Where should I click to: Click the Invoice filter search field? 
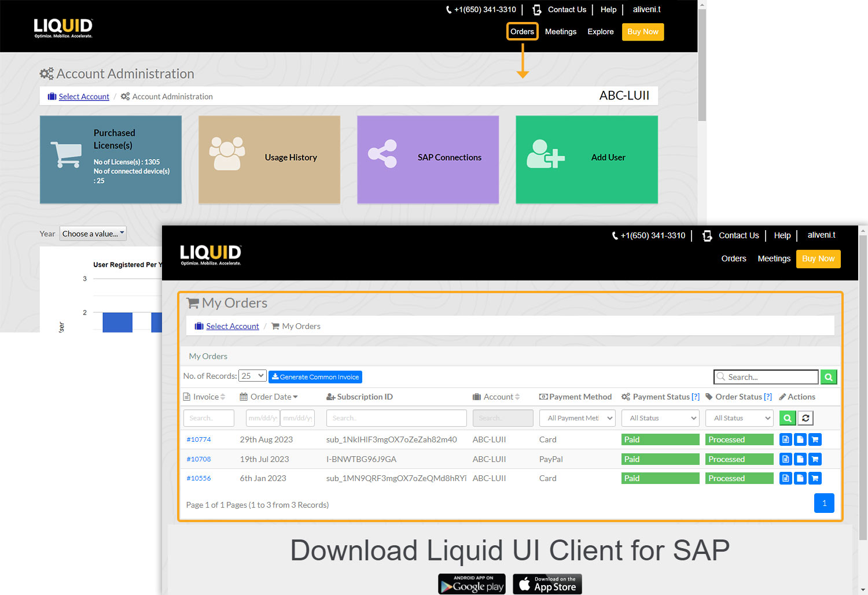pyautogui.click(x=208, y=418)
